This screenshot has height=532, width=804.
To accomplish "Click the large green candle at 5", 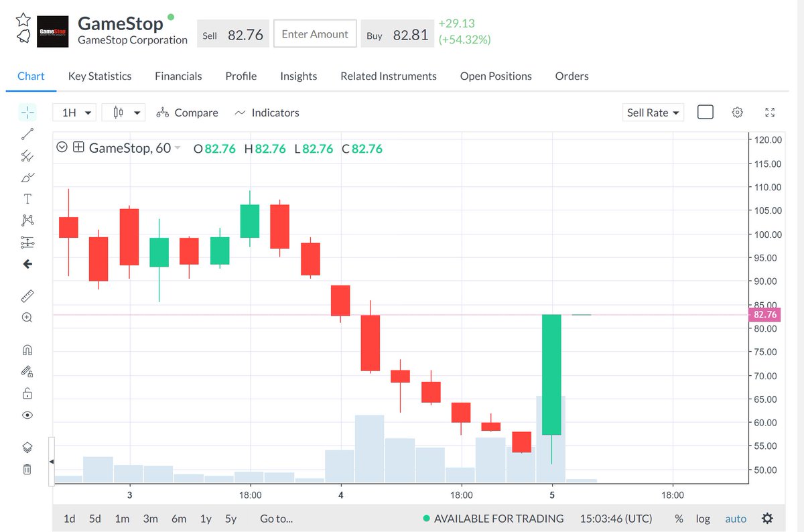I will (x=551, y=374).
